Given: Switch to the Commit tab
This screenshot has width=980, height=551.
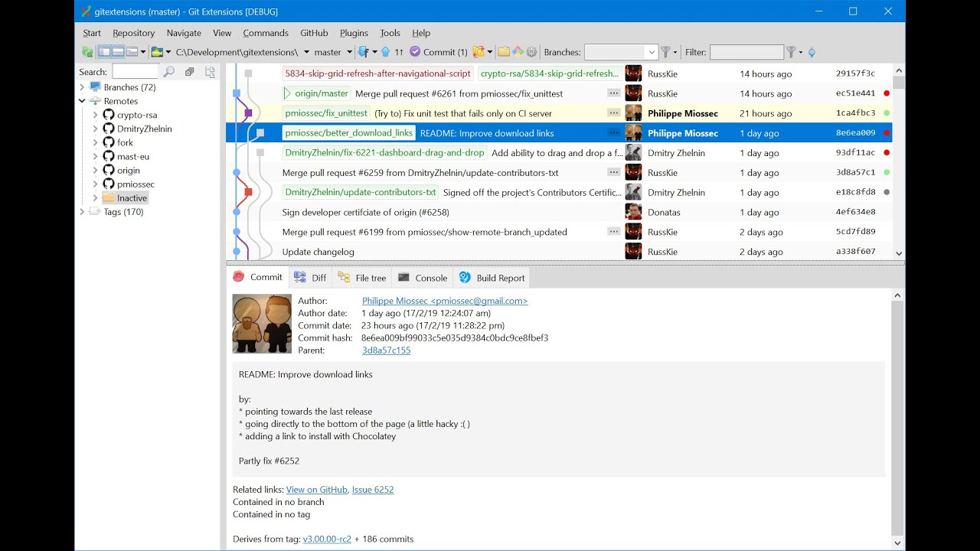Looking at the screenshot, I should coord(258,277).
